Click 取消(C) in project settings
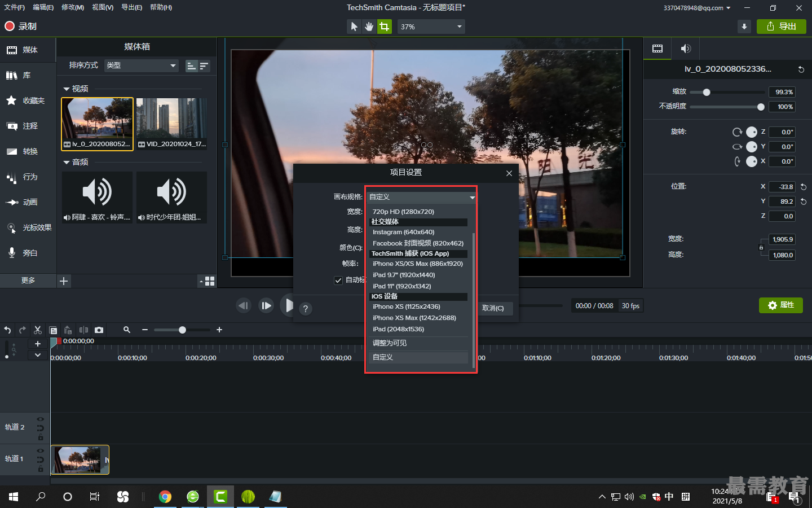This screenshot has height=508, width=812. tap(493, 308)
